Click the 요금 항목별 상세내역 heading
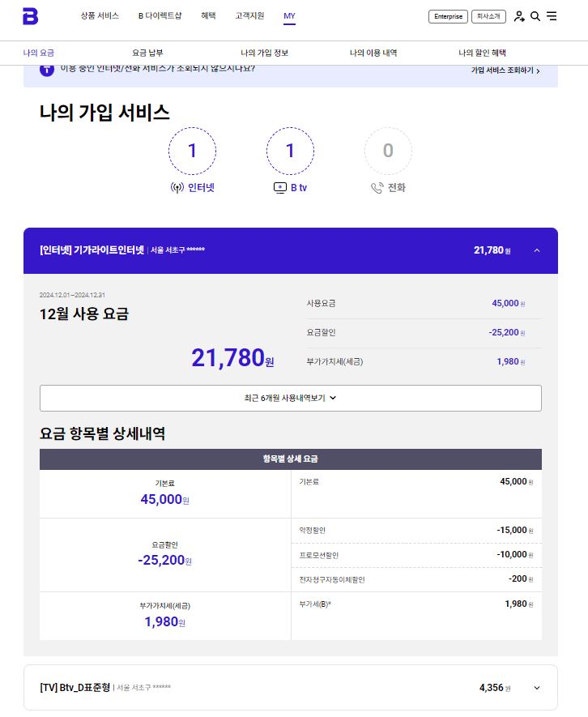Image resolution: width=588 pixels, height=717 pixels. 102,433
